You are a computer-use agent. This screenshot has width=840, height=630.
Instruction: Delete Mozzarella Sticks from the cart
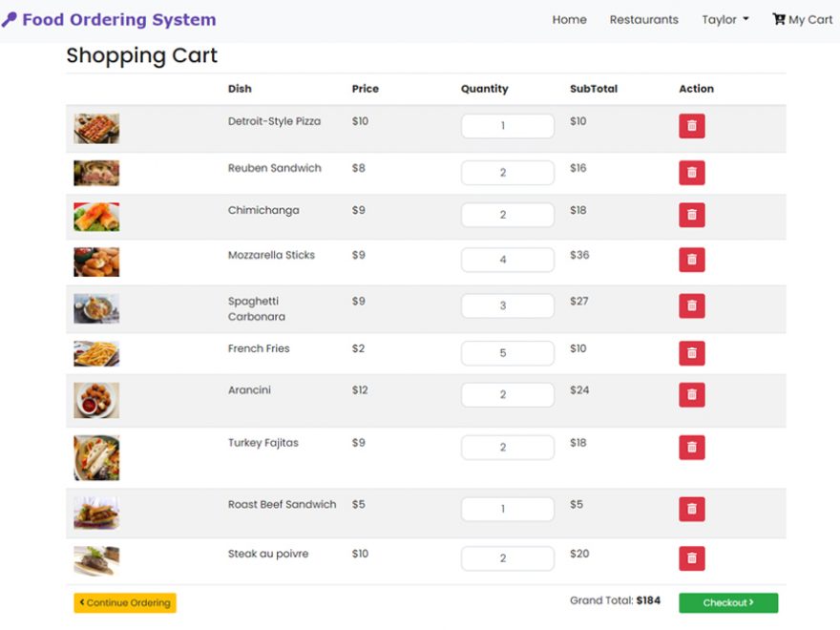click(x=691, y=259)
